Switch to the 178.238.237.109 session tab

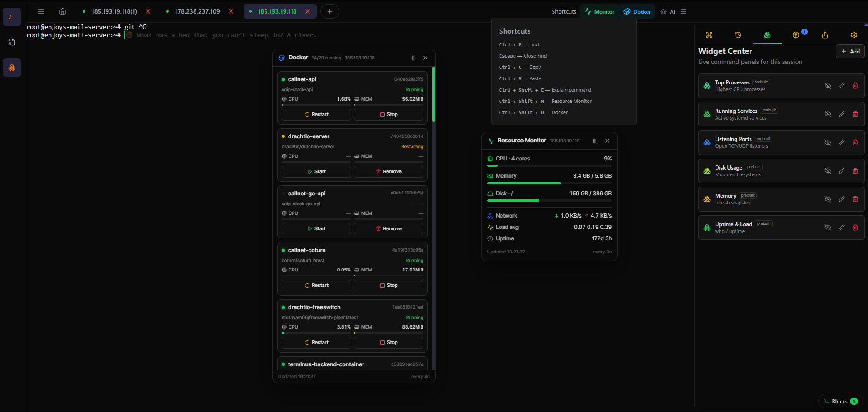click(197, 11)
